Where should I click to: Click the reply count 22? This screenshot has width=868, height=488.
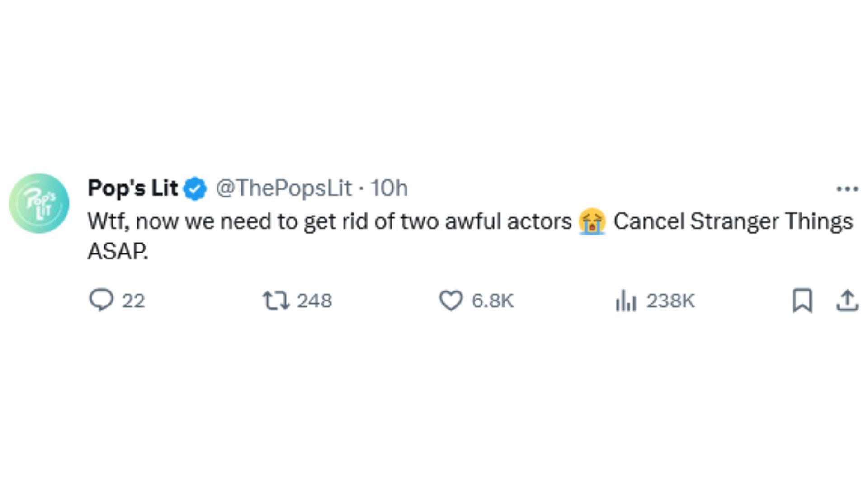click(x=133, y=300)
